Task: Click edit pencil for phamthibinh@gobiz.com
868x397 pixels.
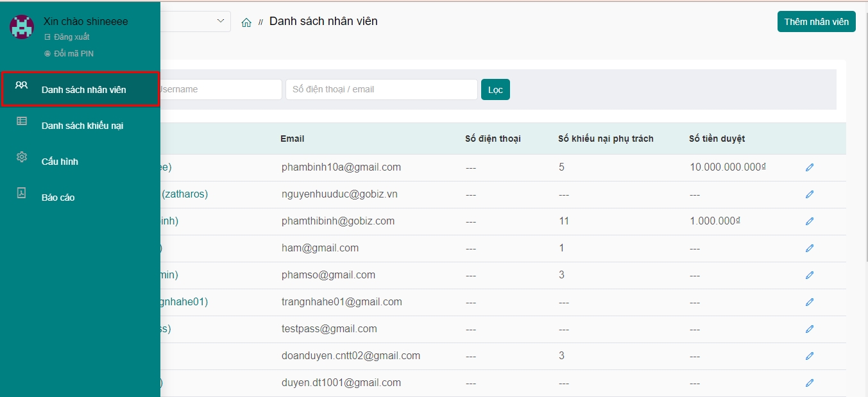Action: click(810, 221)
